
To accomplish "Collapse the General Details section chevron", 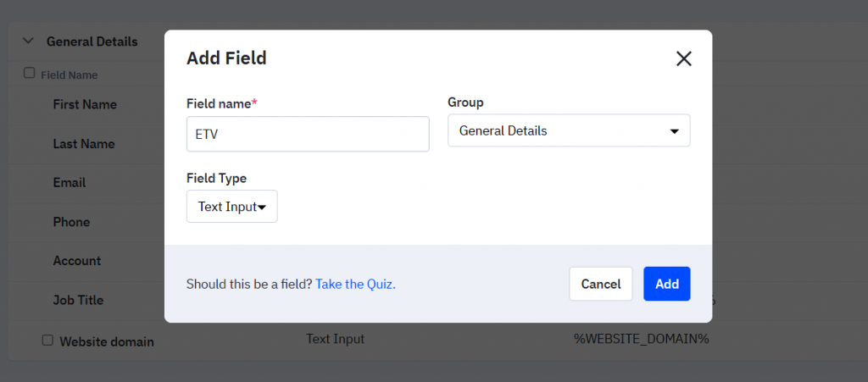I will [28, 41].
